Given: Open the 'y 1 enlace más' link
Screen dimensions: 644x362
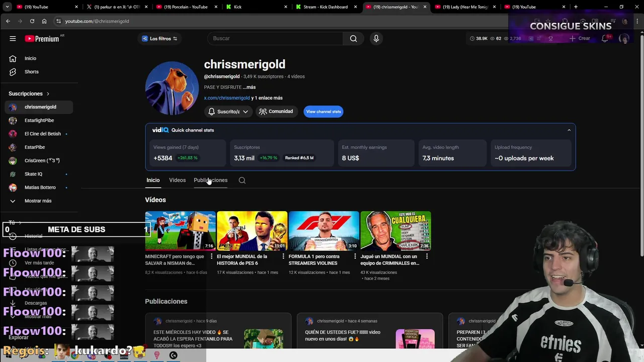Looking at the screenshot, I should point(267,98).
